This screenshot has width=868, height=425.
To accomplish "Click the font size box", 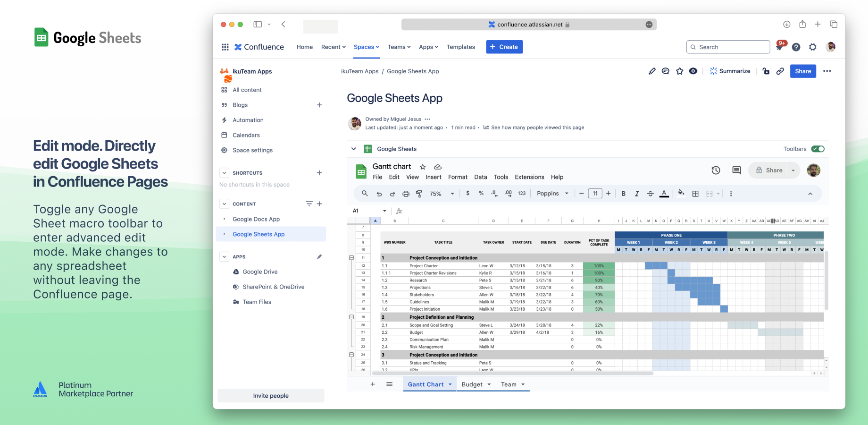I will click(595, 194).
